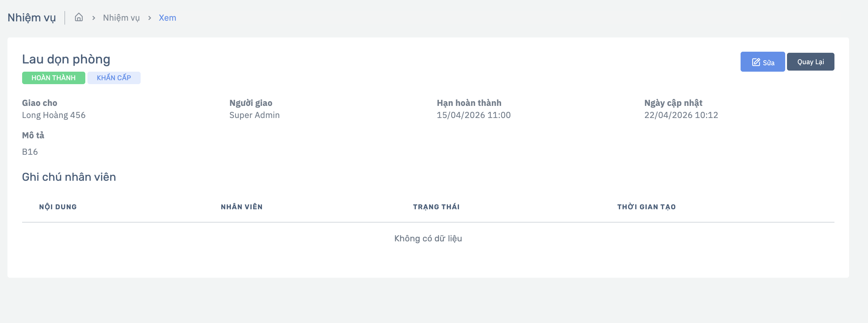The height and width of the screenshot is (323, 868).
Task: Sort by THỜI GIAN TẠO column header
Action: (646, 207)
